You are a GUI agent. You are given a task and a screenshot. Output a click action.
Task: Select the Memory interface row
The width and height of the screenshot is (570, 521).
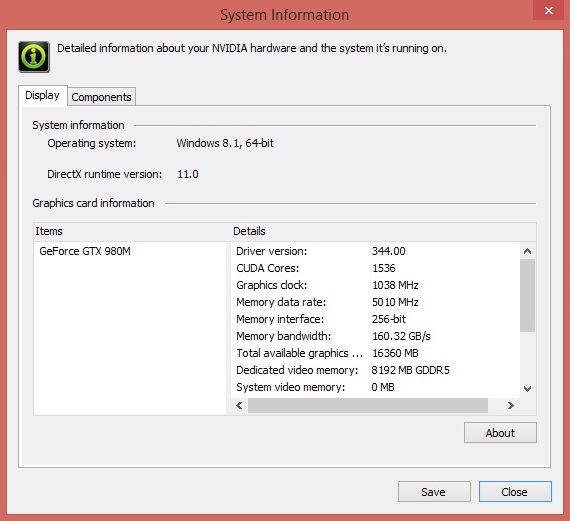point(375,319)
